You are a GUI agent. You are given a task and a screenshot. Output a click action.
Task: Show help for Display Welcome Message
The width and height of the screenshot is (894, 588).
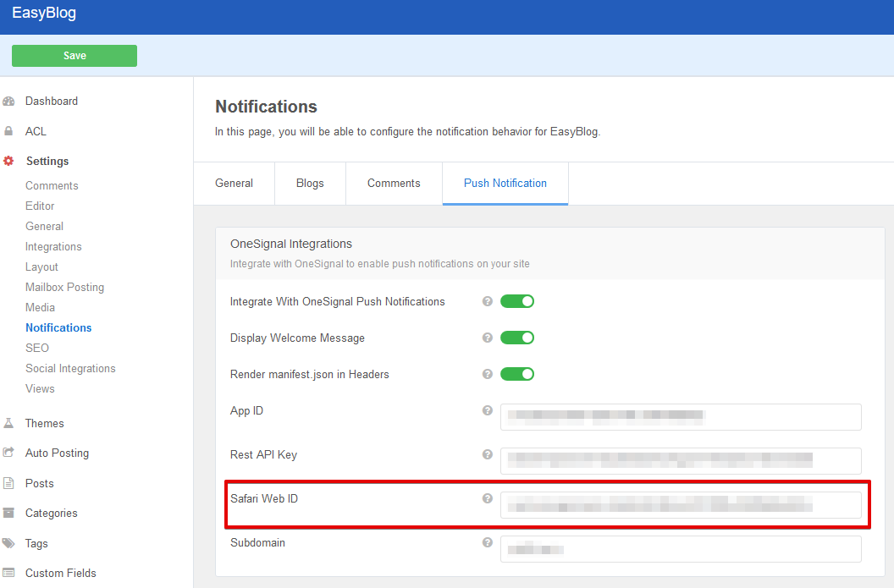click(488, 338)
